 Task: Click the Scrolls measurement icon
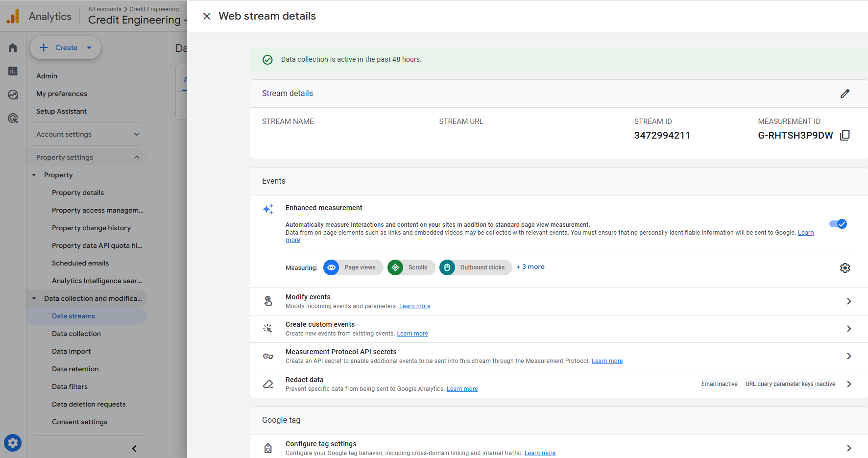click(395, 267)
